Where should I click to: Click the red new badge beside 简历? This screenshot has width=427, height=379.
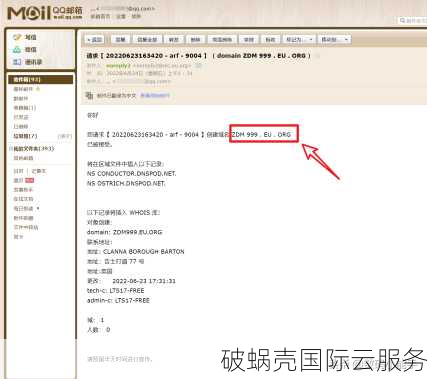coord(30,180)
